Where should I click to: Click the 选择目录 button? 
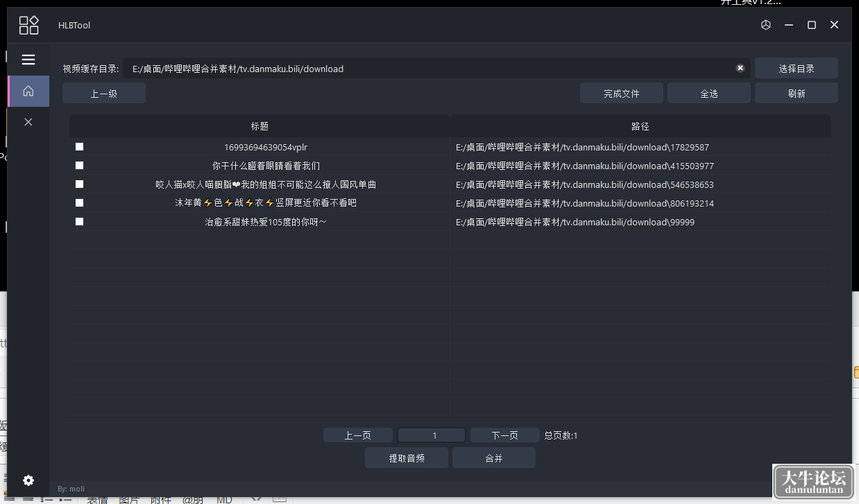797,69
